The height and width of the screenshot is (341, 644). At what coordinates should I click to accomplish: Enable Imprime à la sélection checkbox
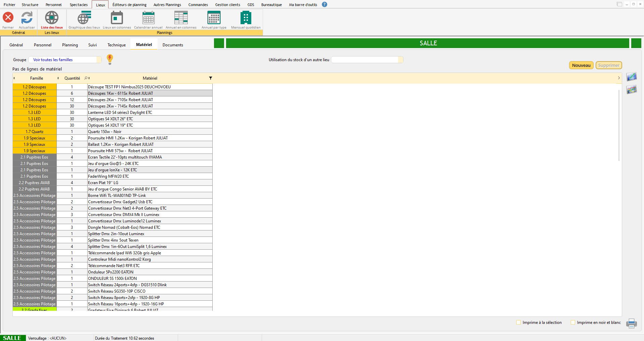(x=518, y=323)
